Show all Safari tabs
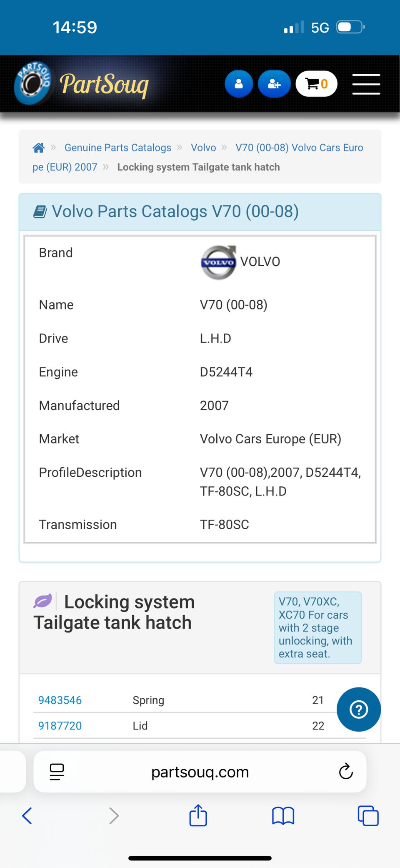400x868 pixels. (x=368, y=816)
